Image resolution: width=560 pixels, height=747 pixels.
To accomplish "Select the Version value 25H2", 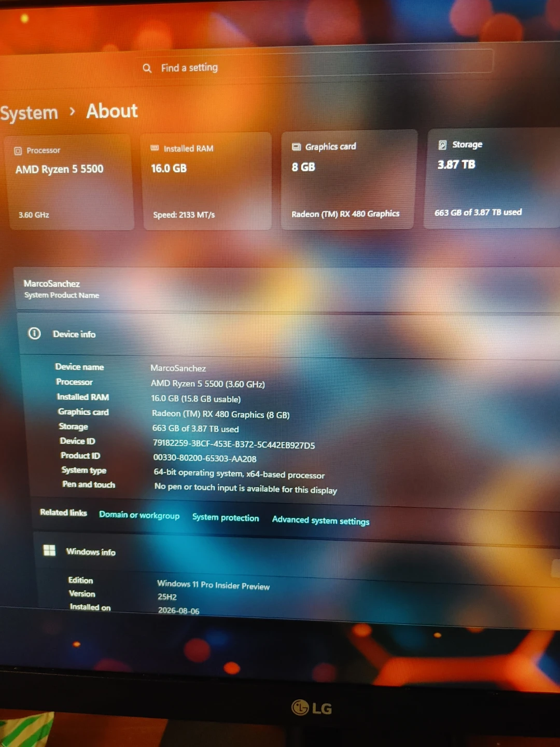I will coord(167,597).
